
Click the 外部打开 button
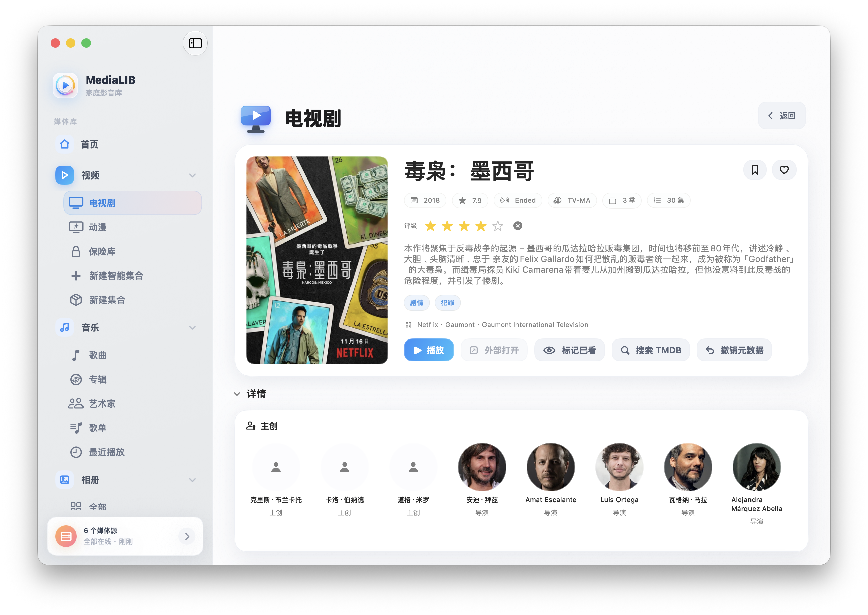click(x=494, y=350)
